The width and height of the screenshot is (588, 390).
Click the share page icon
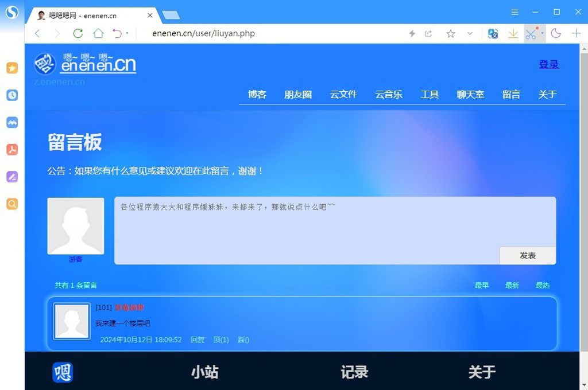(428, 34)
